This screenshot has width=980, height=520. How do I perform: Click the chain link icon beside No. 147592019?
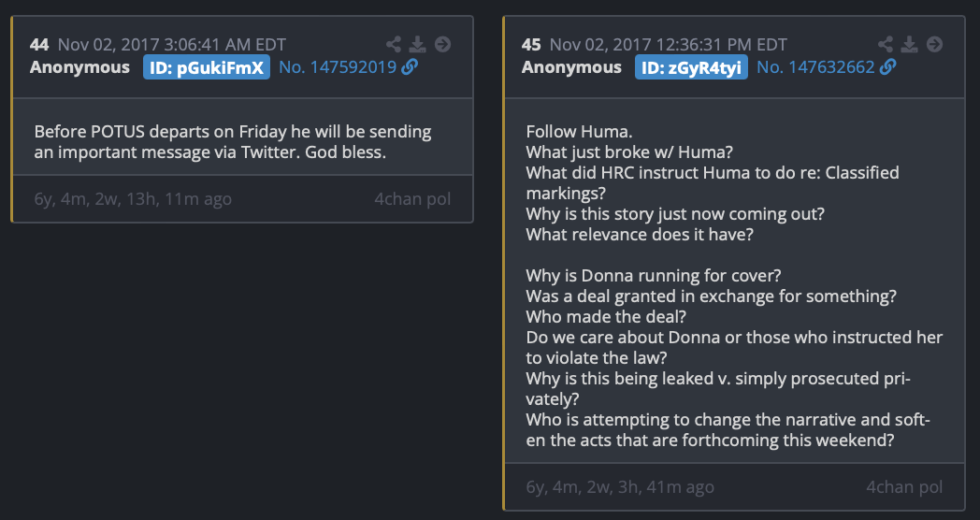pyautogui.click(x=410, y=67)
